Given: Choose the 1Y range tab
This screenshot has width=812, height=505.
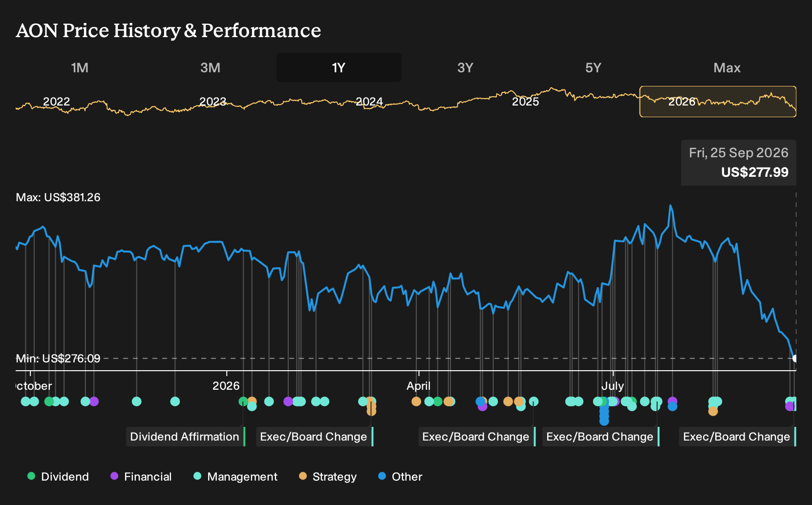Looking at the screenshot, I should pyautogui.click(x=339, y=67).
